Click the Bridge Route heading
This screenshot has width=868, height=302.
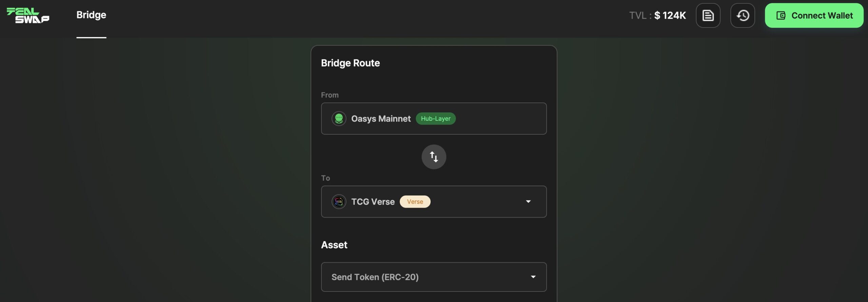(350, 63)
